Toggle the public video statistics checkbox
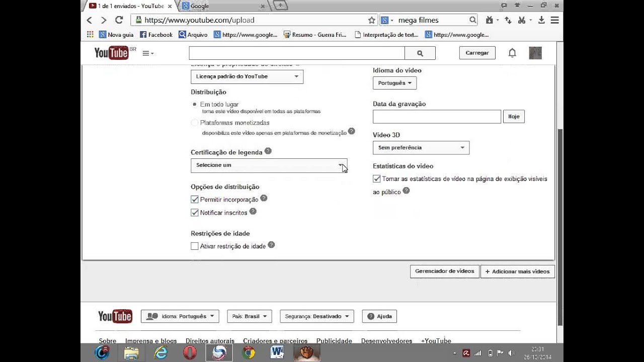The width and height of the screenshot is (644, 362). (x=377, y=178)
